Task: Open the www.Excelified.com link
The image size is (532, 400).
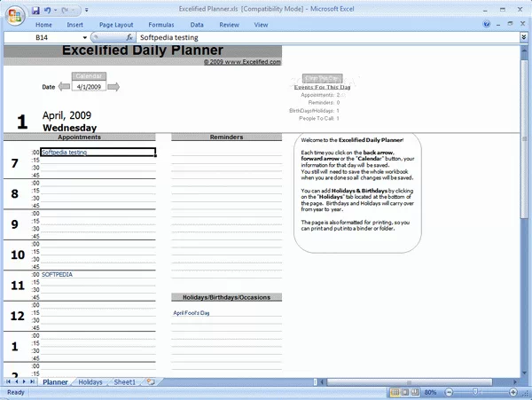Action: point(242,62)
